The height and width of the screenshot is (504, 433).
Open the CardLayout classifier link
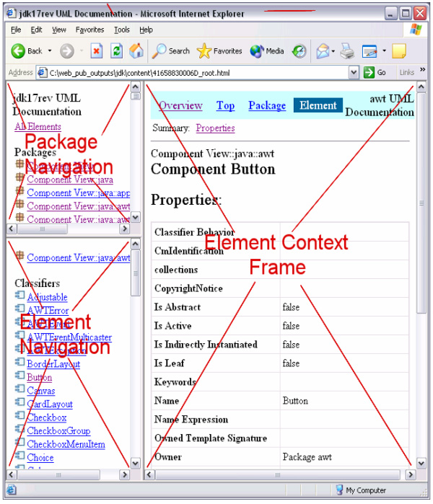pyautogui.click(x=50, y=404)
